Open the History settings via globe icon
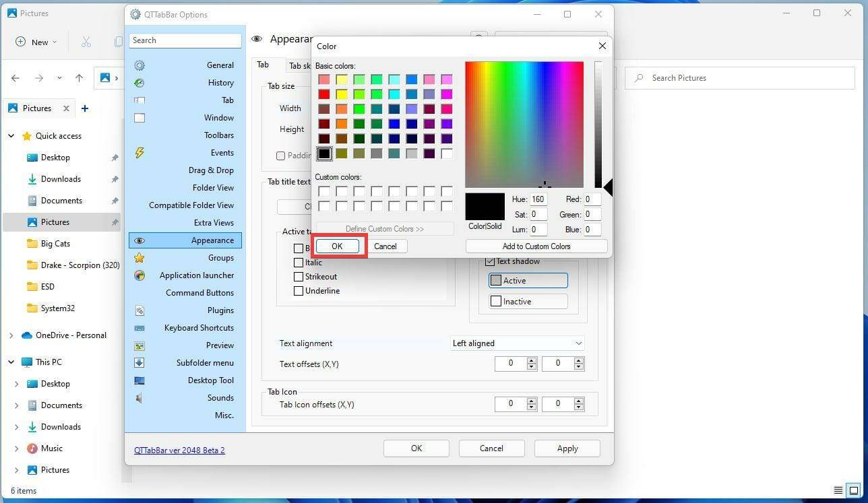 (x=139, y=82)
